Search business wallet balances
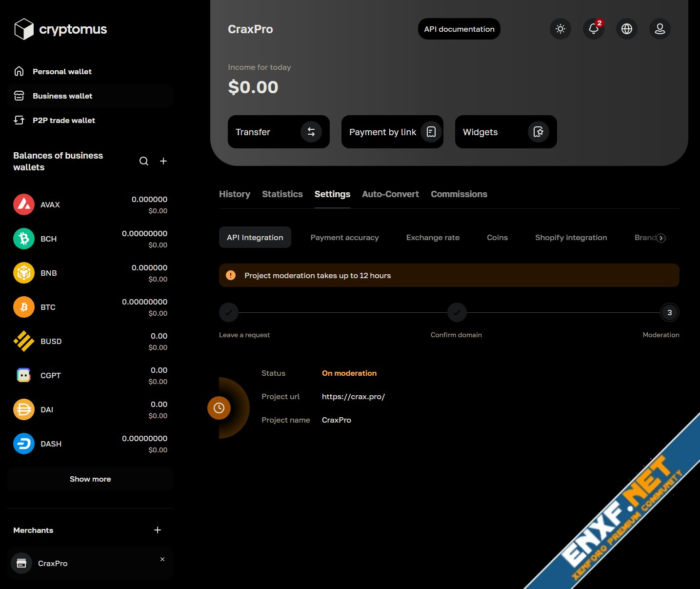 tap(144, 161)
